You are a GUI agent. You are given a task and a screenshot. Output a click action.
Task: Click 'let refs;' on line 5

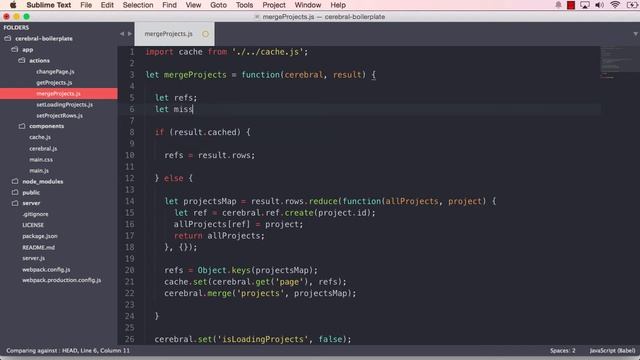pos(176,98)
